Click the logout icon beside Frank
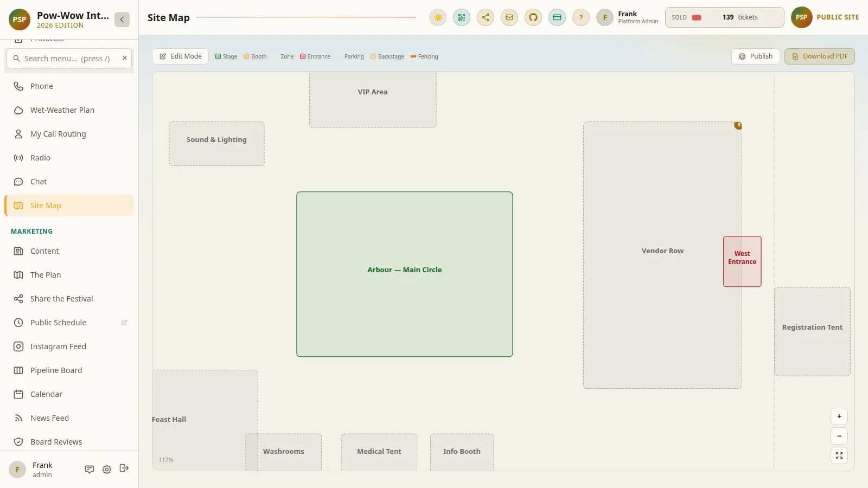Image resolution: width=868 pixels, height=488 pixels. (124, 468)
